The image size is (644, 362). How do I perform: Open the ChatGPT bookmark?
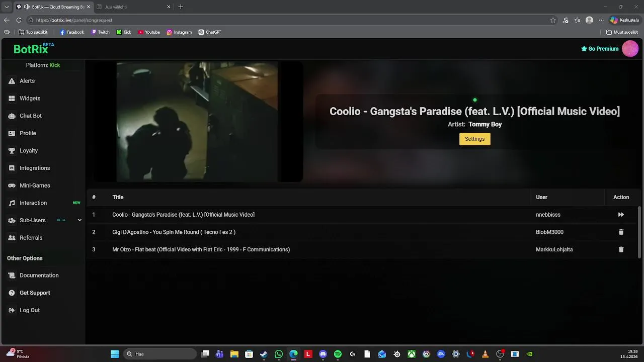(210, 32)
